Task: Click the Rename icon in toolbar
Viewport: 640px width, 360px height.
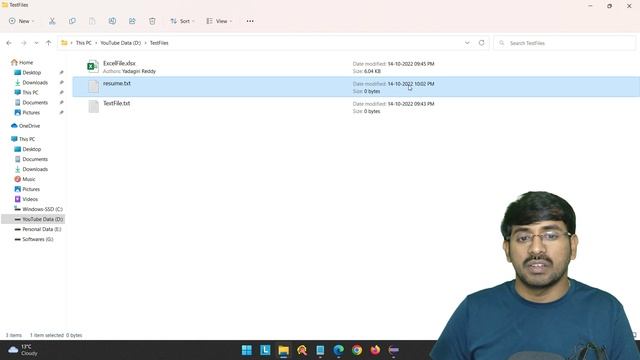Action: point(112,21)
